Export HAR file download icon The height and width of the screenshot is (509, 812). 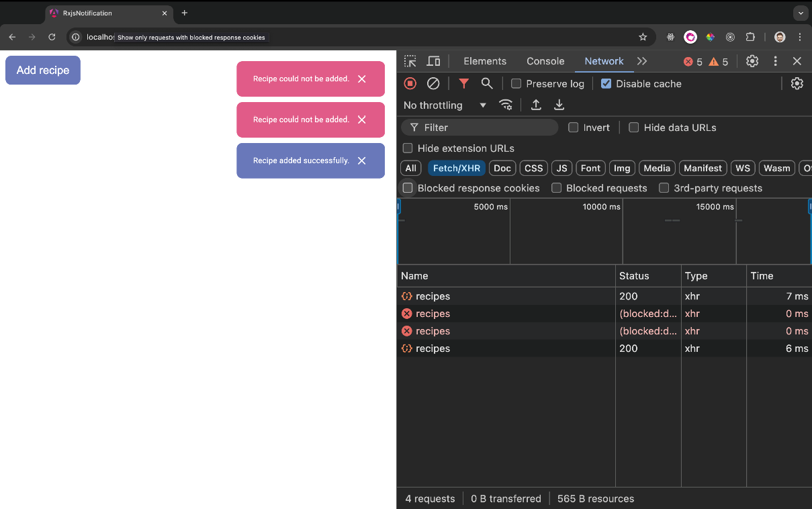(x=559, y=105)
